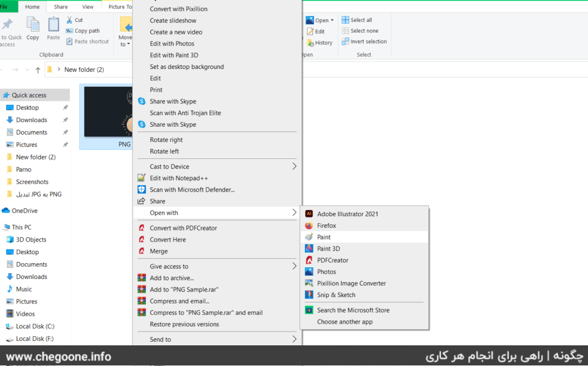Click the Skype icon beside first Share with Skype

[142, 102]
